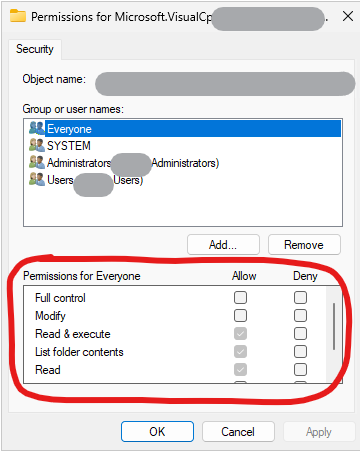Click the SYSTEM group icon
Screen dimensions: 360x452
tap(37, 145)
